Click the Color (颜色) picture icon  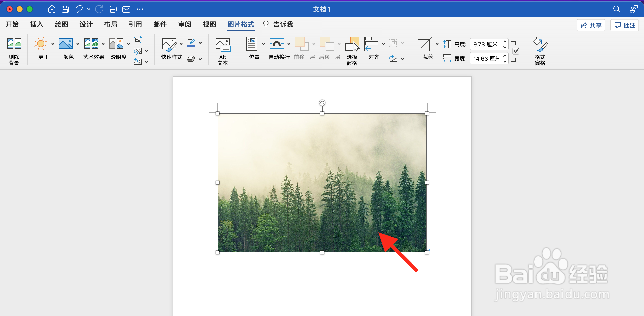(x=66, y=44)
